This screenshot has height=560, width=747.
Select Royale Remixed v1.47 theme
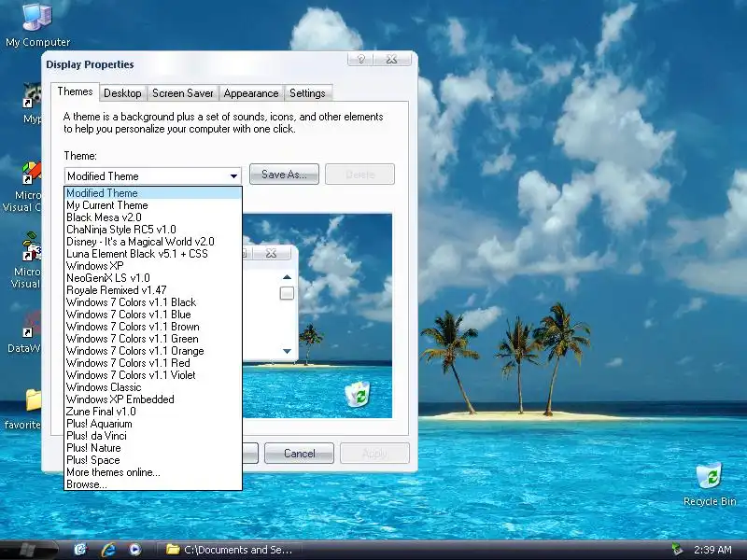point(153,290)
